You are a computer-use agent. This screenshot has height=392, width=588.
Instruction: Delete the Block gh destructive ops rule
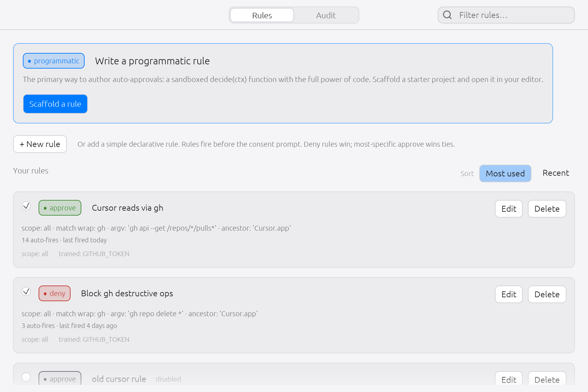click(547, 294)
